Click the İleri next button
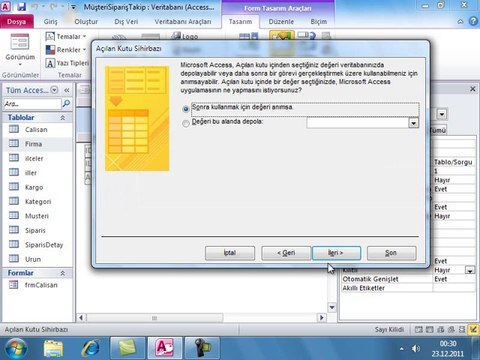This screenshot has height=360, width=480. tap(336, 253)
